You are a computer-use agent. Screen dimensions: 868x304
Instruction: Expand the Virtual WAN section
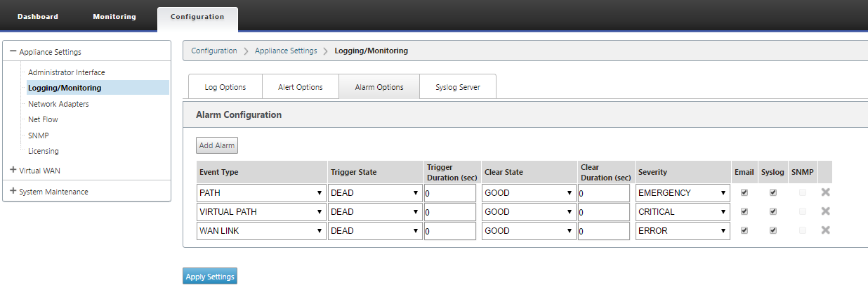click(x=13, y=170)
